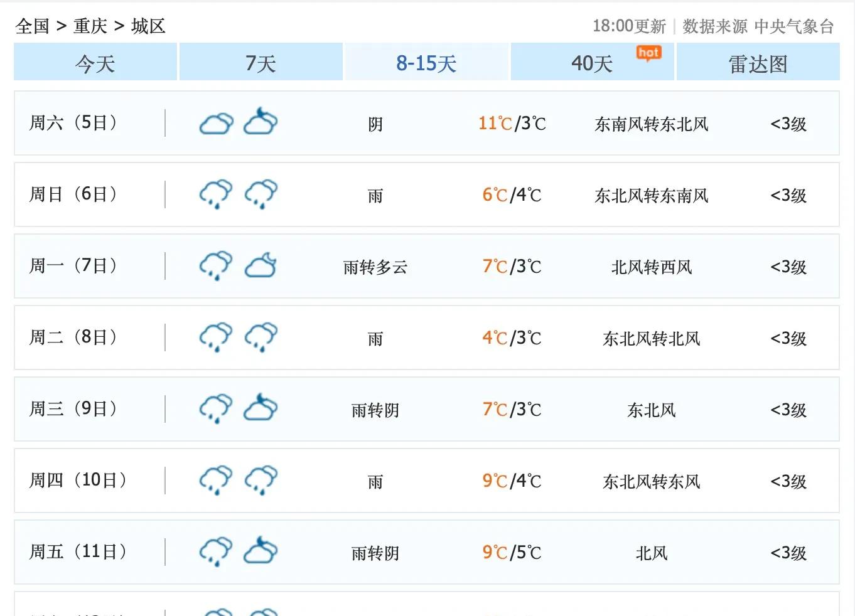
Task: Open the 7天 forecast tab
Action: [261, 63]
